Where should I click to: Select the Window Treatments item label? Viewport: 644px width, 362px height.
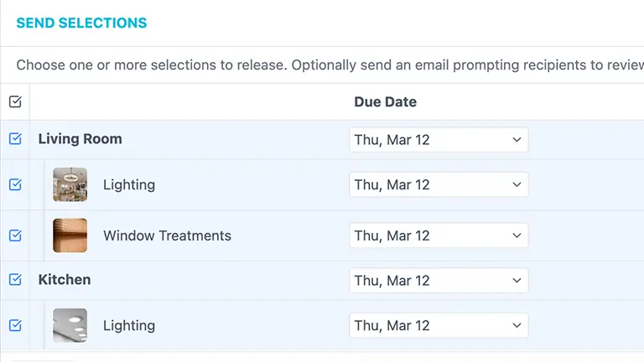[x=167, y=235]
